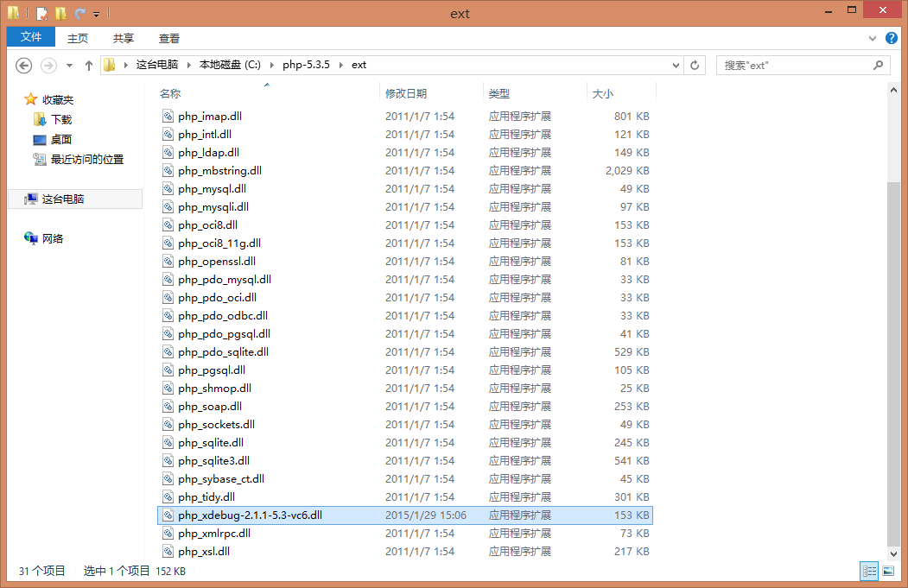Open the 主页 ribbon tab
Image resolution: width=908 pixels, height=588 pixels.
(x=78, y=38)
